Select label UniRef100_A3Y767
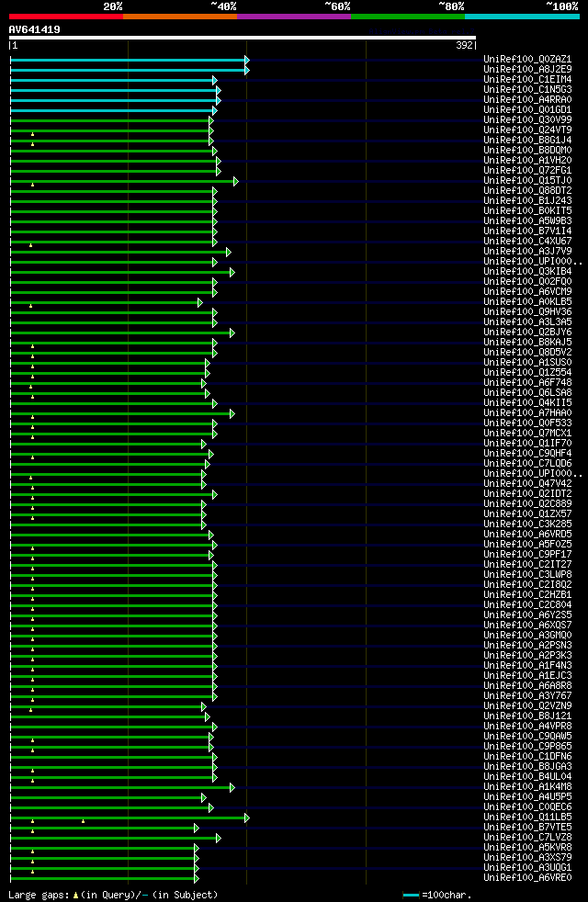588x902 pixels. click(x=527, y=696)
